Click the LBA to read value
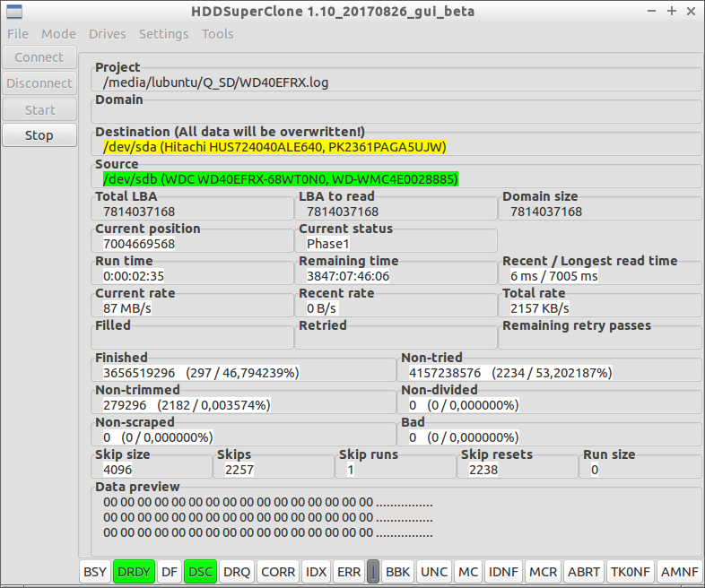The width and height of the screenshot is (705, 588). (x=343, y=212)
